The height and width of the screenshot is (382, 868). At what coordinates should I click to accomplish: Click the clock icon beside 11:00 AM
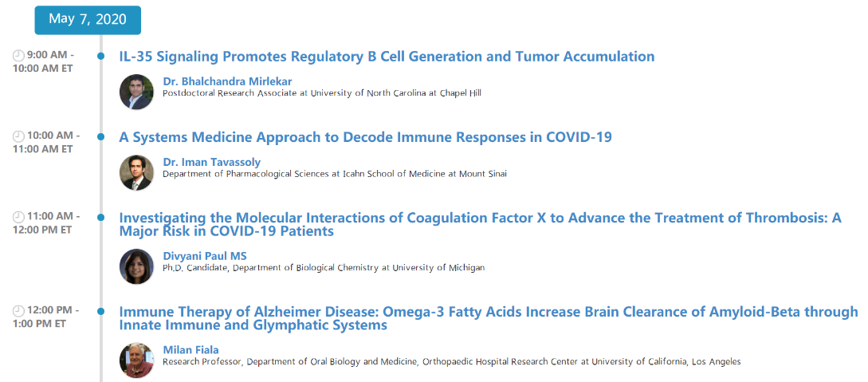18,217
